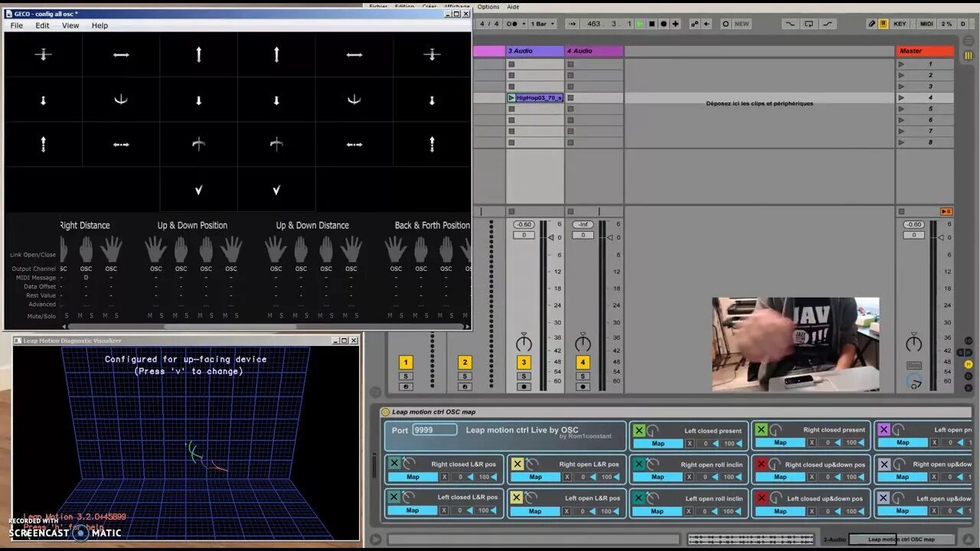
Task: Toggle track activator 2
Action: (465, 363)
